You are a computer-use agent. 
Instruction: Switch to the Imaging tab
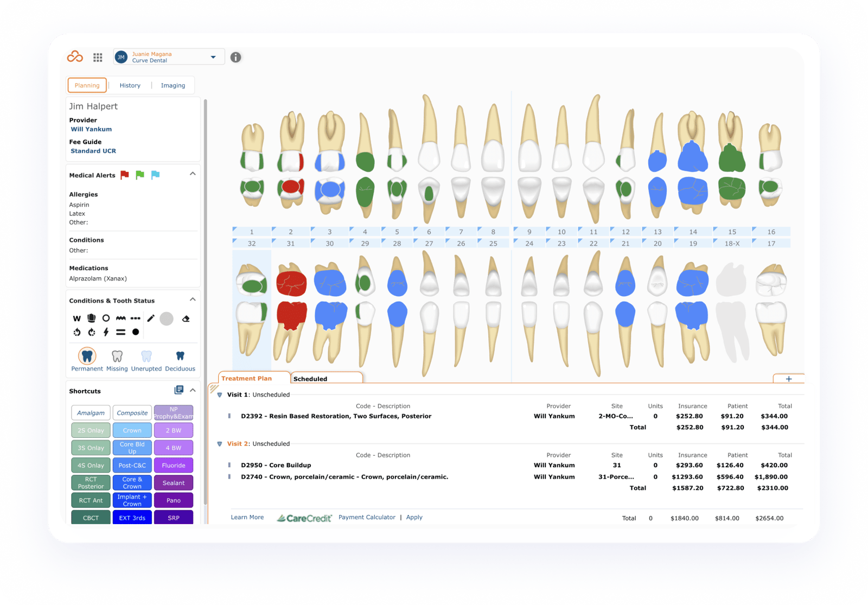[x=173, y=85]
